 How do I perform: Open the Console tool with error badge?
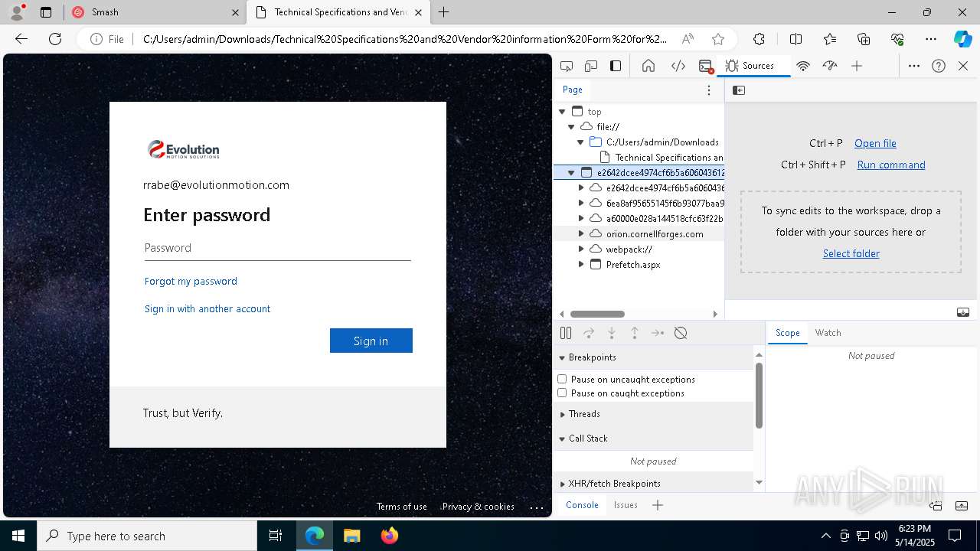706,66
